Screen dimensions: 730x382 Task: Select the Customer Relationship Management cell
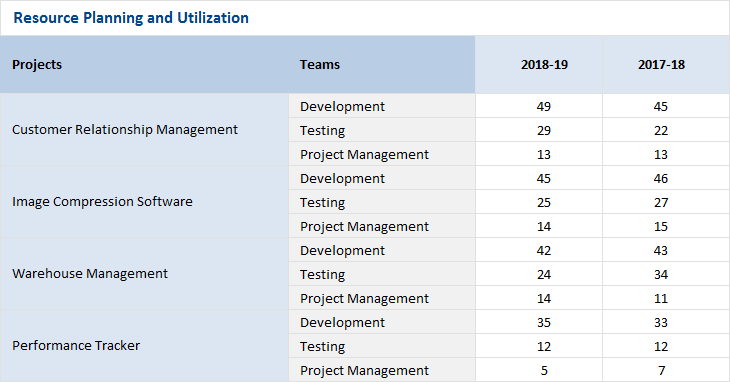[144, 130]
